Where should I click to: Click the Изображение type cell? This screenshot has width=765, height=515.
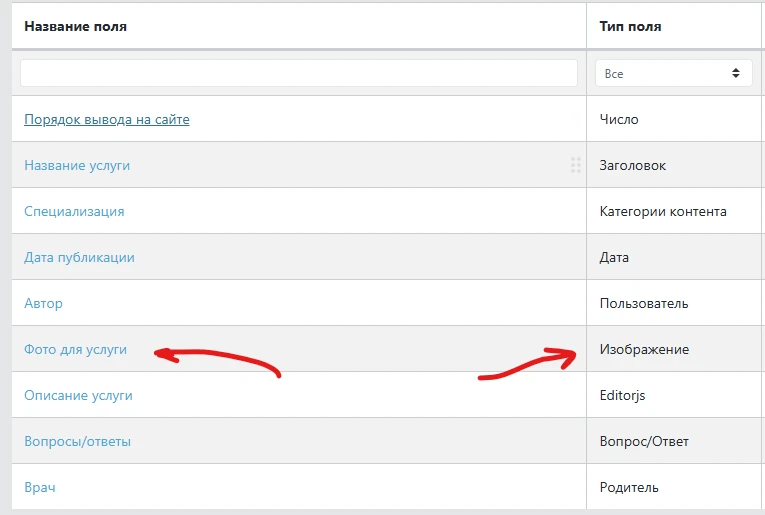644,349
